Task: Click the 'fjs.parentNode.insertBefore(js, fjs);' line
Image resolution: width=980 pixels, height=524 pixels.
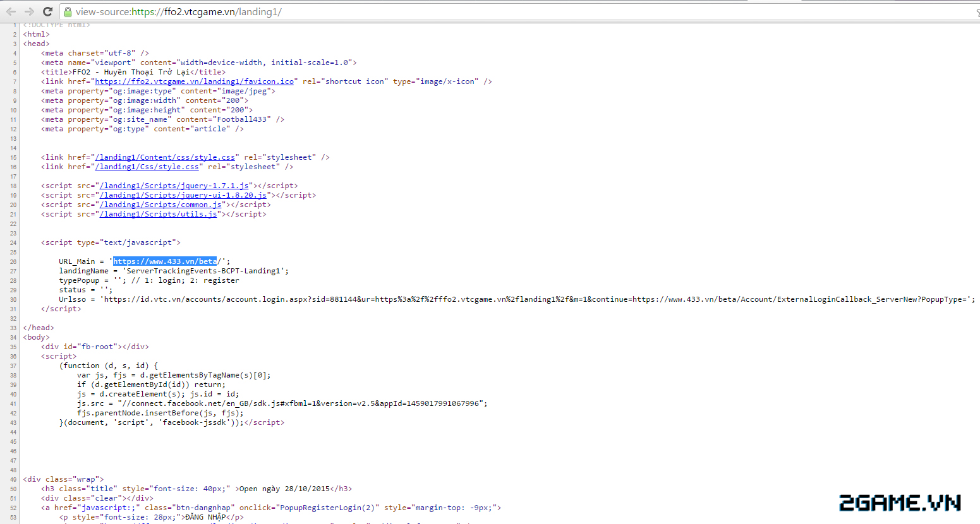Action: click(160, 413)
